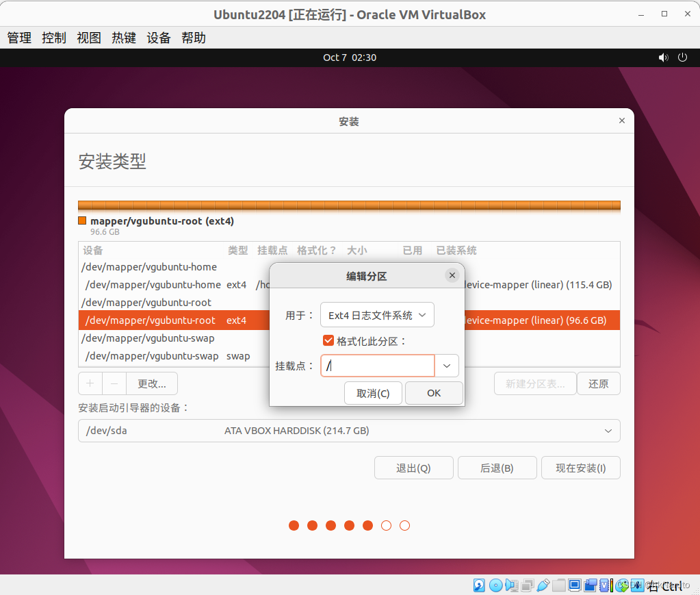Go back with the 后退(B) button
This screenshot has width=700, height=595.
[497, 468]
